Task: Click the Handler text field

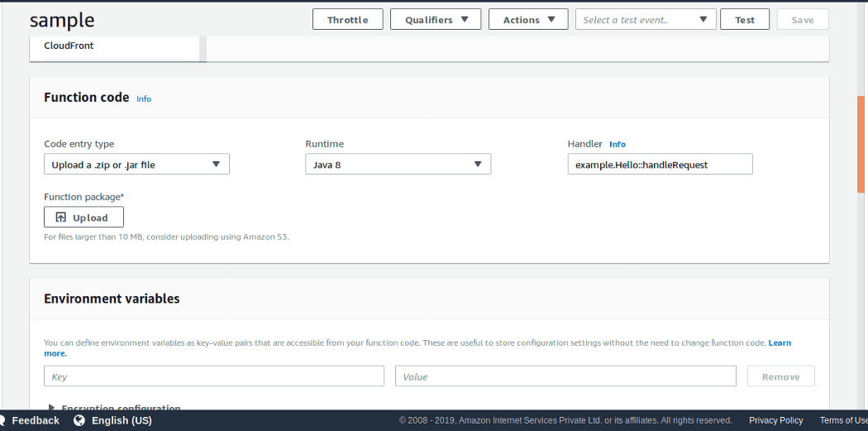Action: pos(660,165)
